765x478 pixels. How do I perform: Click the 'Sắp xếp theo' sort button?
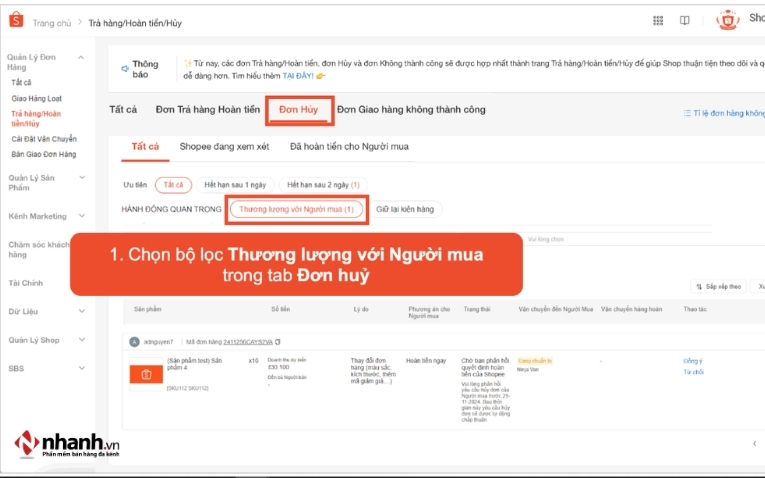click(x=719, y=286)
